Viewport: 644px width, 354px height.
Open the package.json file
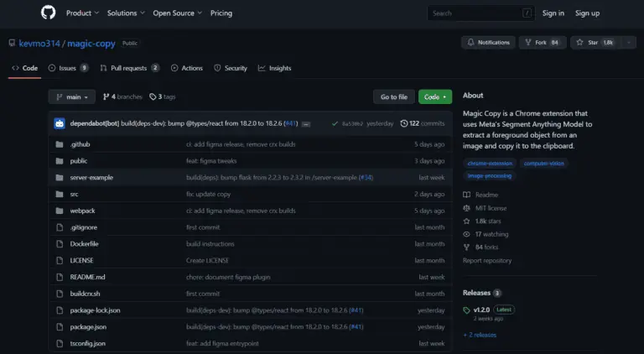tap(88, 327)
